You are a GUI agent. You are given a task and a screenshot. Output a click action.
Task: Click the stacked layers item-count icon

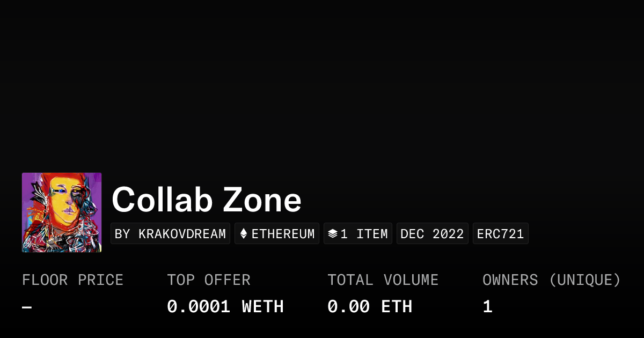tap(333, 234)
